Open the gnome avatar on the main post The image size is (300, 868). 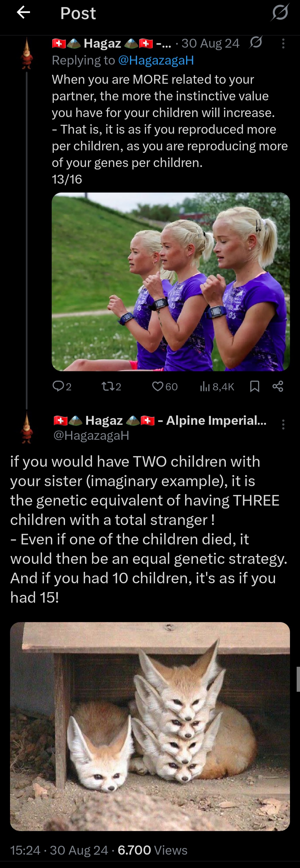point(27,428)
